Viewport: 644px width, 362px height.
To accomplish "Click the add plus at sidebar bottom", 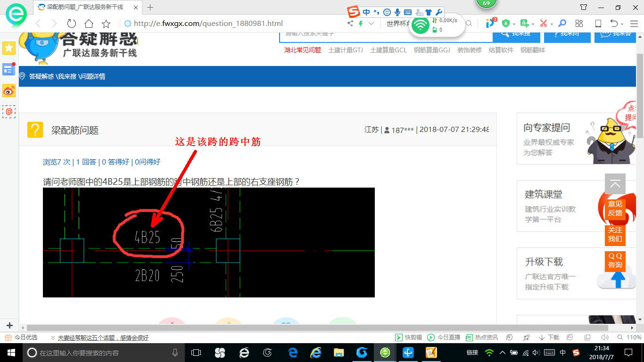I will [9, 325].
